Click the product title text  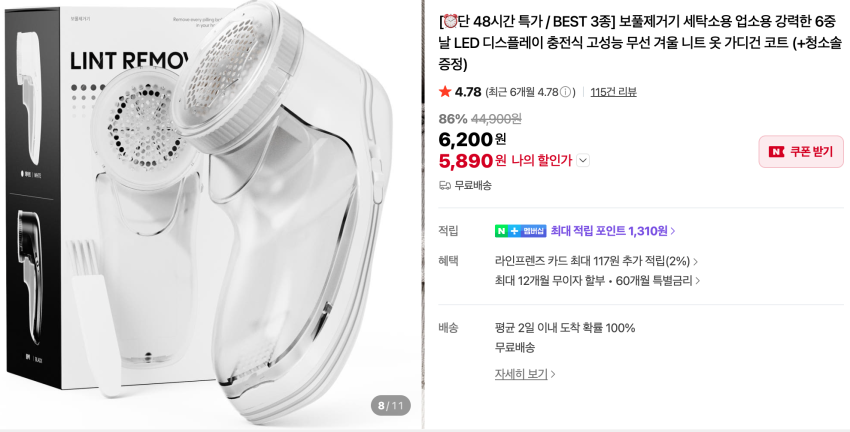pyautogui.click(x=640, y=42)
